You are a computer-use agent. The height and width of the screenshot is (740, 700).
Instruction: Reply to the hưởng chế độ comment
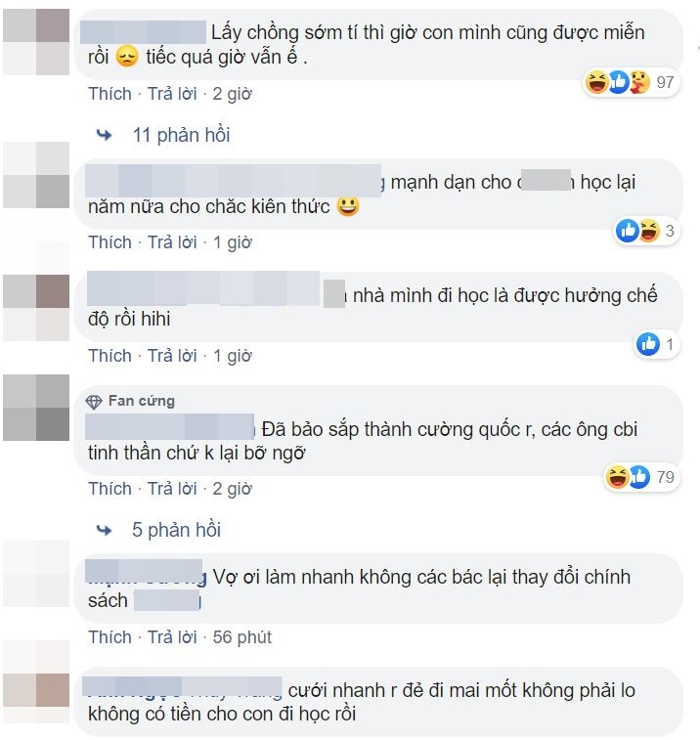pyautogui.click(x=172, y=356)
